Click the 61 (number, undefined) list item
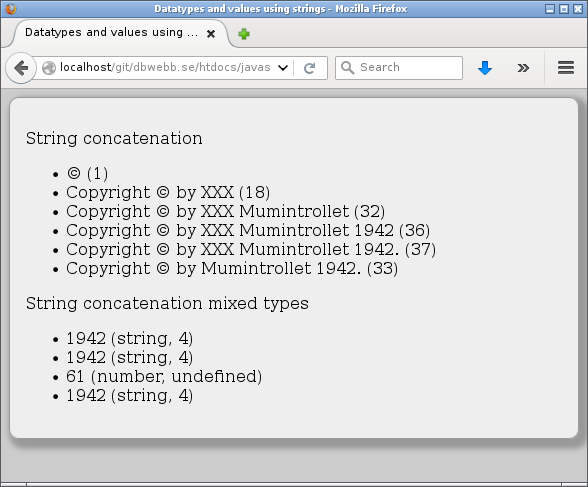 pos(164,376)
